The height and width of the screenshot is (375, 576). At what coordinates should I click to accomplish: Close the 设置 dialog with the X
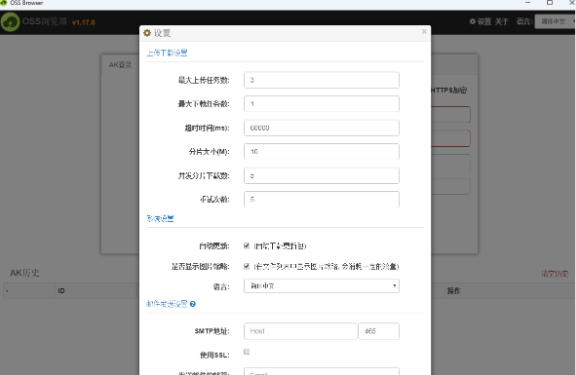pos(424,32)
